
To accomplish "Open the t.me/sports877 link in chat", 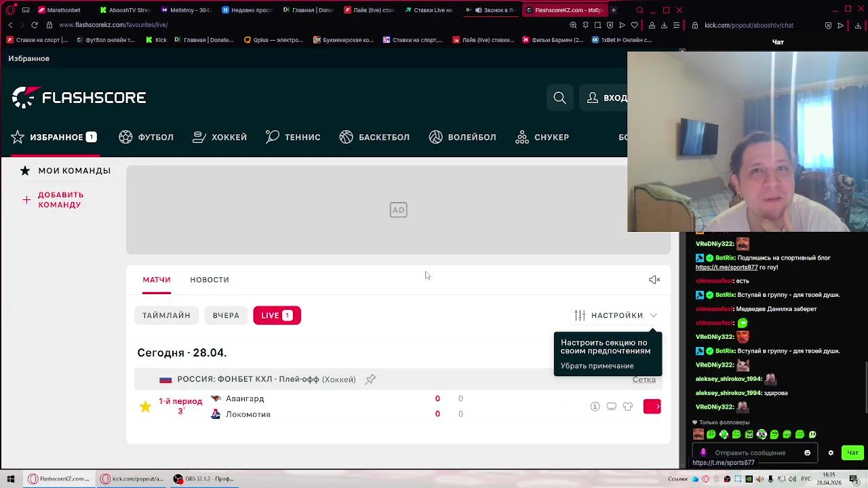I will (x=726, y=267).
